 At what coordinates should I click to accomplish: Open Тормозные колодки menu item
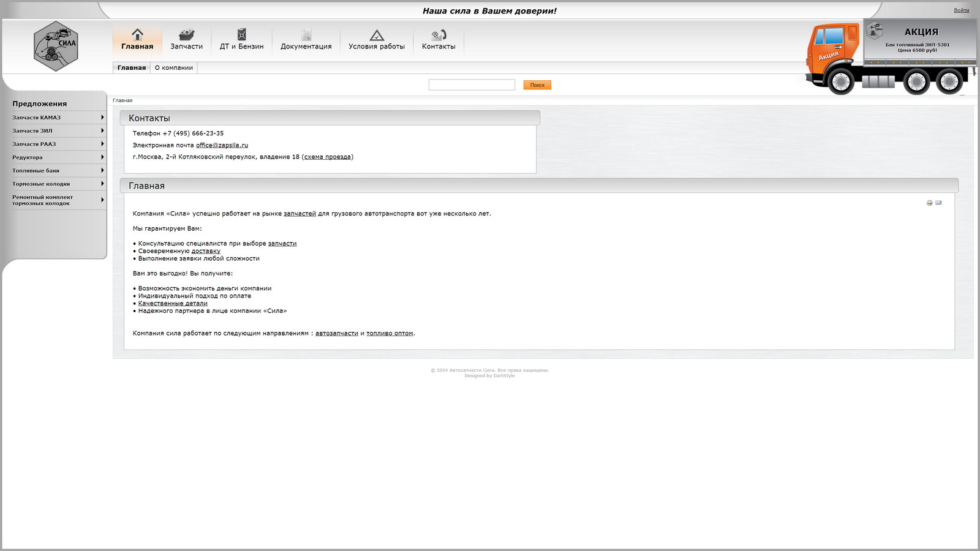click(x=41, y=184)
